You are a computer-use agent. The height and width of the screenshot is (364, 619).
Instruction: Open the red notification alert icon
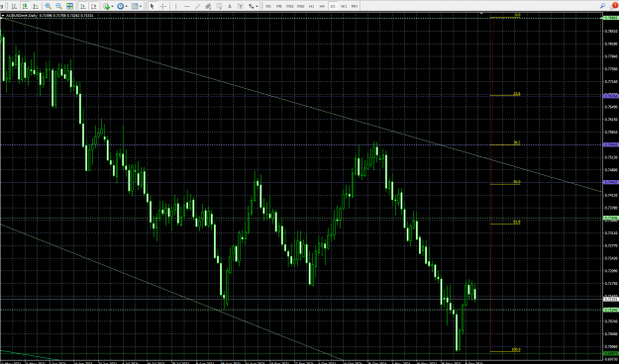(614, 6)
